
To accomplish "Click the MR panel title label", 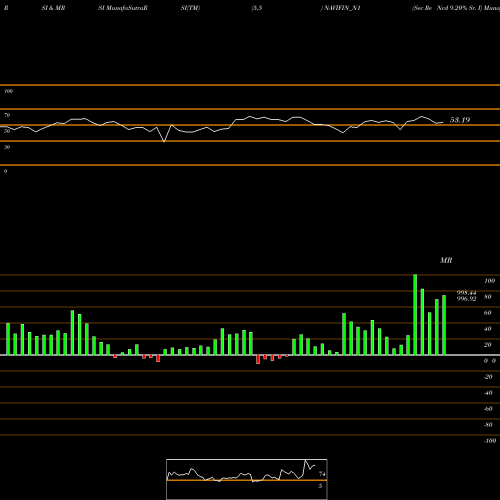I will [x=446, y=260].
